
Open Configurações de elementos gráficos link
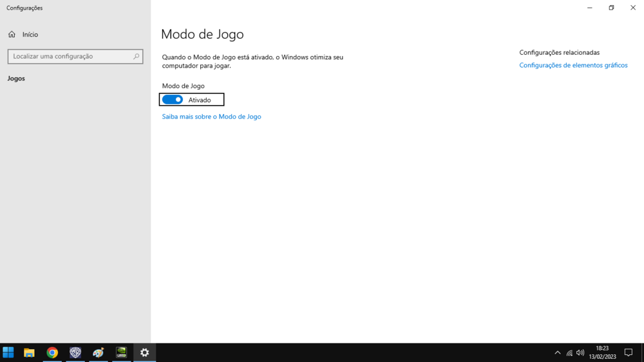[573, 65]
